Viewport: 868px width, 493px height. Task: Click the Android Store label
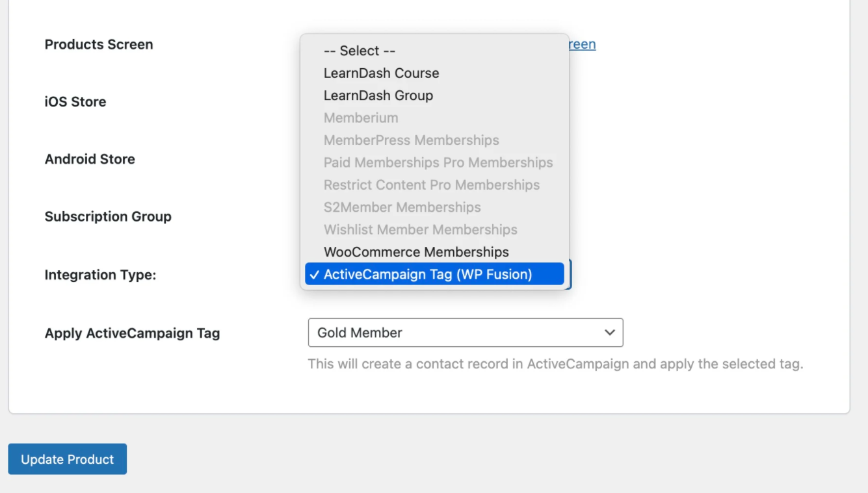(90, 159)
